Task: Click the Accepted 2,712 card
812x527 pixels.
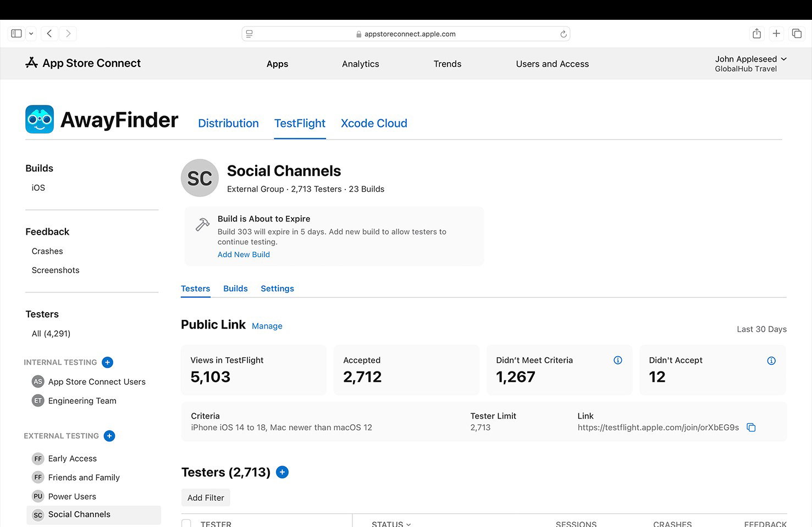Action: [406, 370]
